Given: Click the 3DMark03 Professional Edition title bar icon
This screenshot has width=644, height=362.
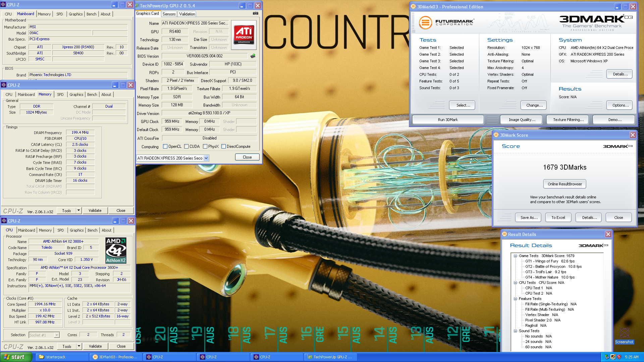Looking at the screenshot, I should coord(413,6).
